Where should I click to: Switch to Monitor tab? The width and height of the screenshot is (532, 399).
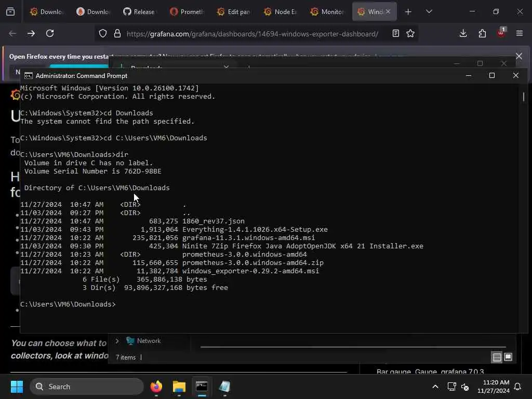pos(327,12)
